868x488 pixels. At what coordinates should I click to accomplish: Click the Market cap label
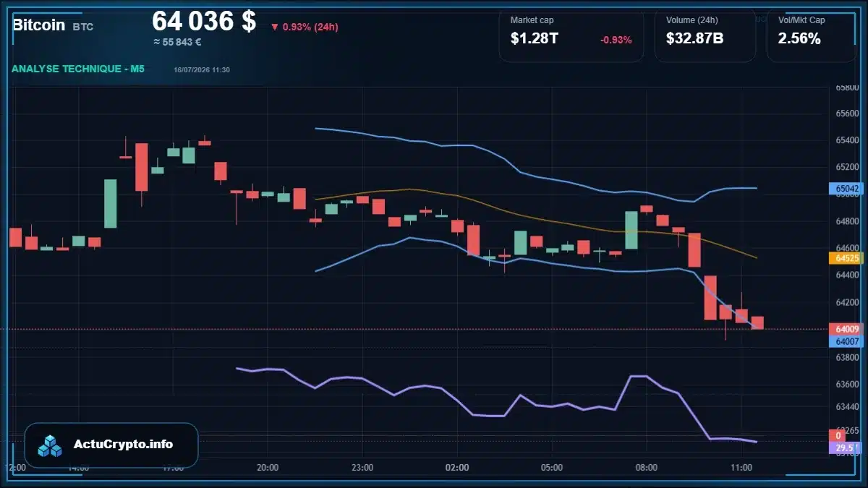pos(532,20)
